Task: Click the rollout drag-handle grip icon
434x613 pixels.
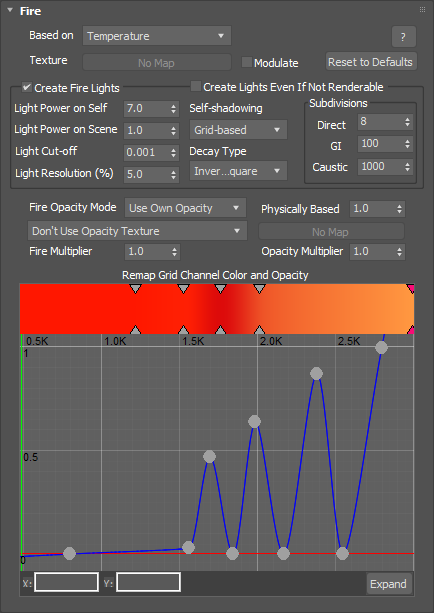Action: [x=422, y=10]
